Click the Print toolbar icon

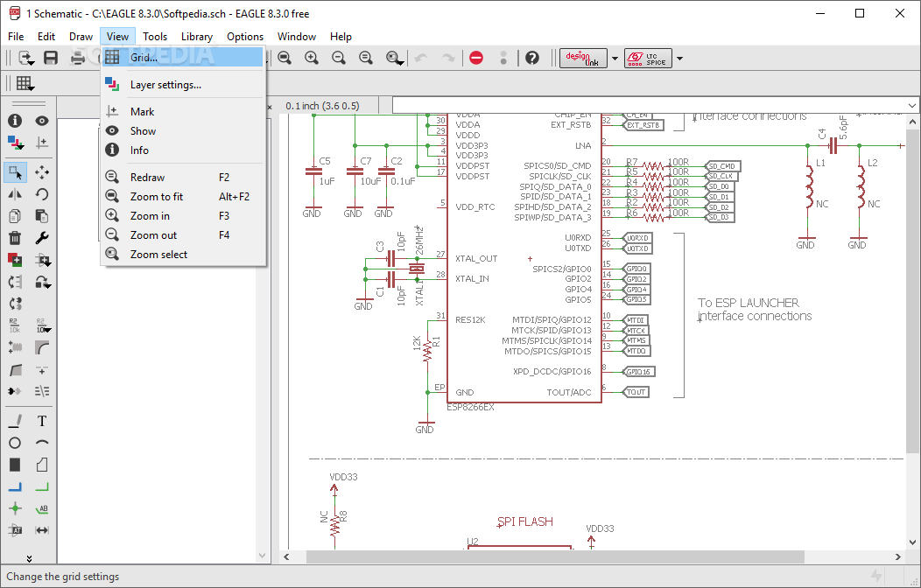[78, 58]
